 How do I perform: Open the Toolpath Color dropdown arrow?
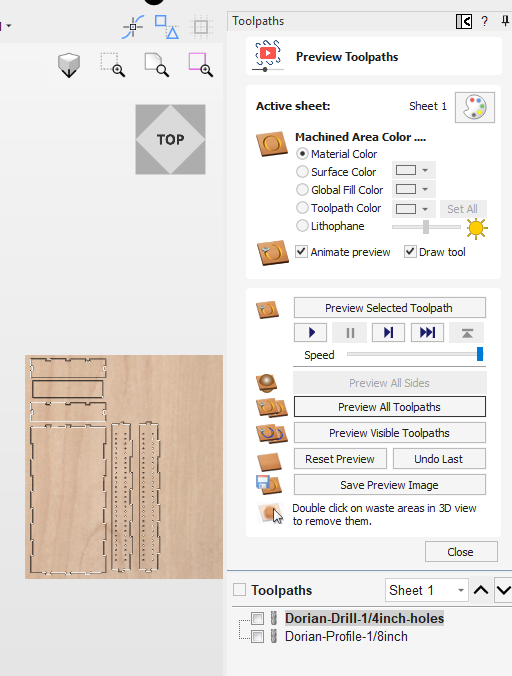click(425, 209)
